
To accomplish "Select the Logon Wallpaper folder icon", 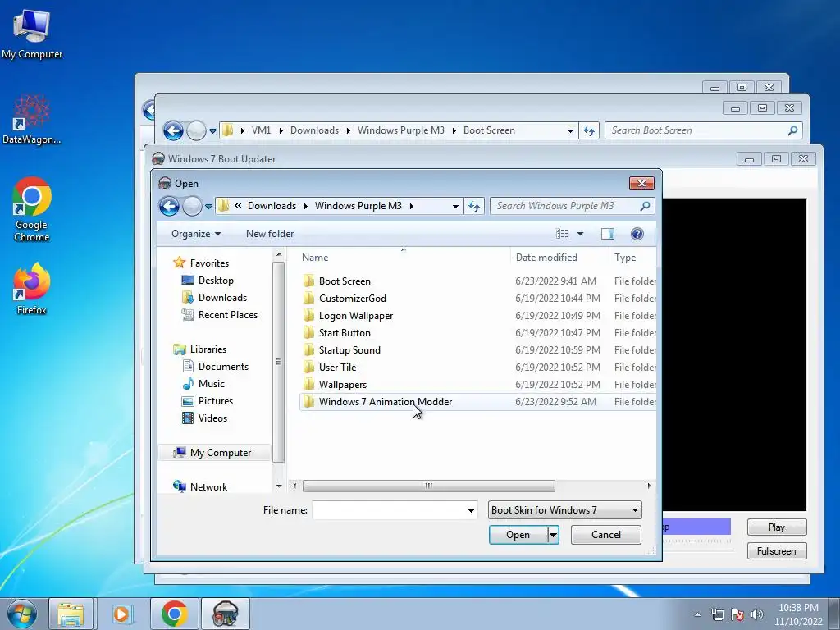I will point(308,315).
